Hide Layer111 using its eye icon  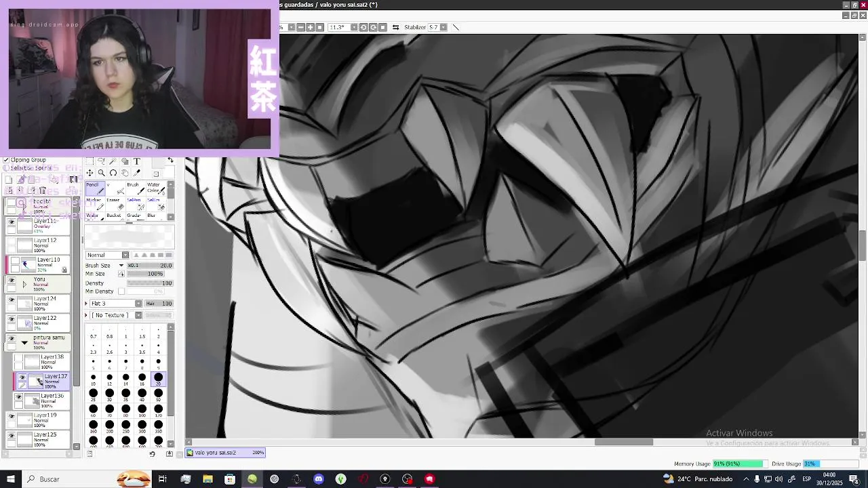point(11,222)
